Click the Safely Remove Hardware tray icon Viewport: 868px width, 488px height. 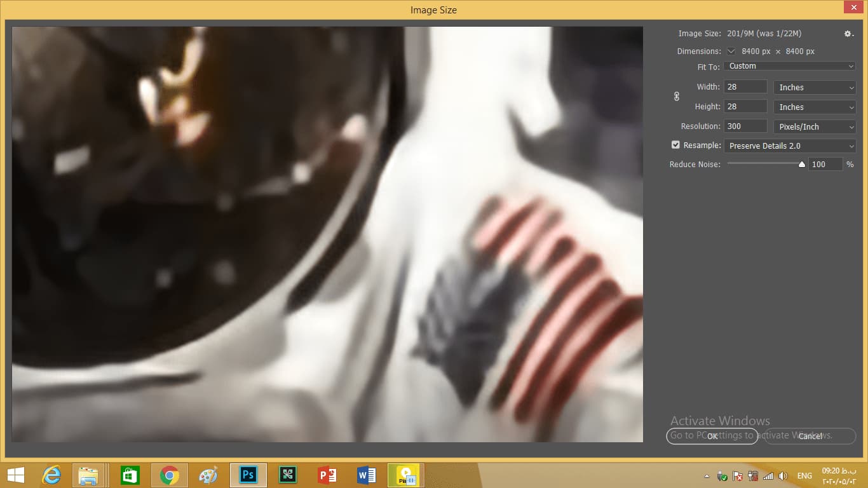[722, 476]
